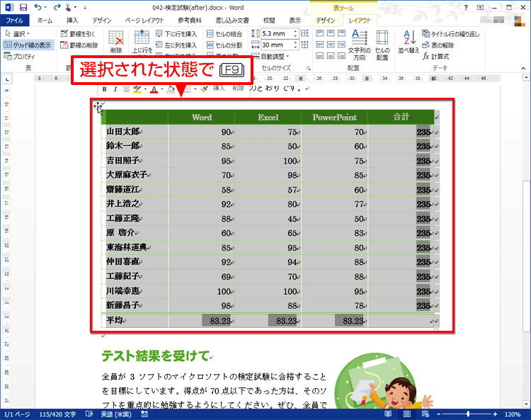Align cell text center
The height and width of the screenshot is (420, 531).
[x=331, y=45]
